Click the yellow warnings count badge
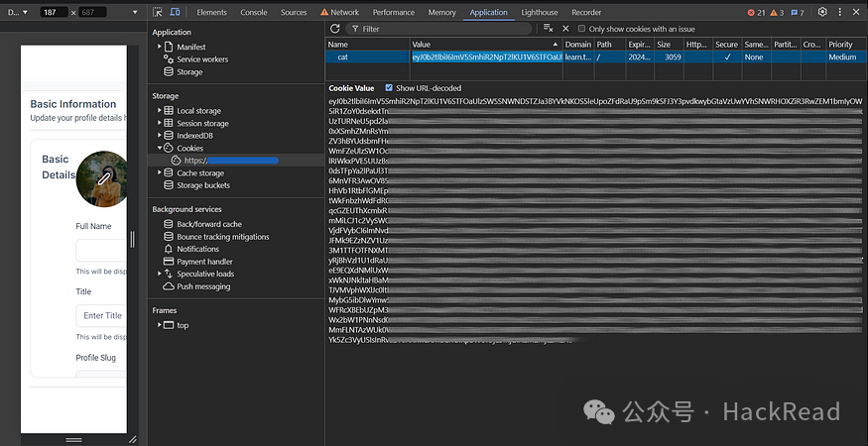Image resolution: width=868 pixels, height=446 pixels. [x=777, y=12]
